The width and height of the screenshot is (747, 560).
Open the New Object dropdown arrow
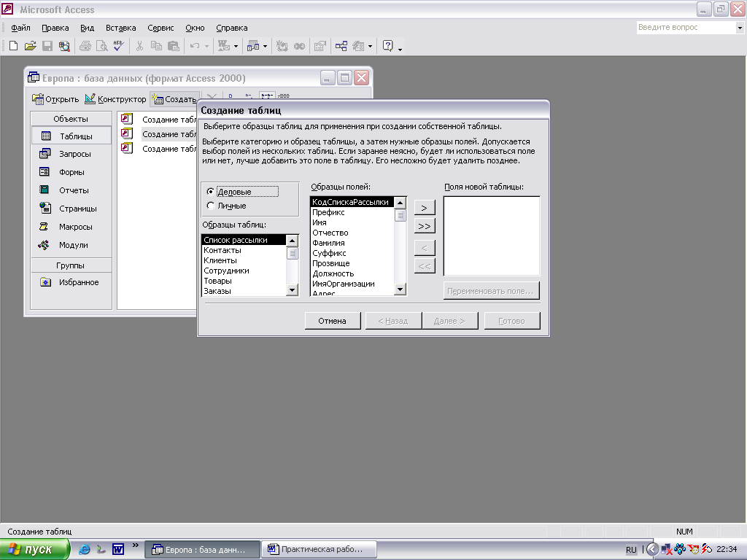click(x=370, y=46)
